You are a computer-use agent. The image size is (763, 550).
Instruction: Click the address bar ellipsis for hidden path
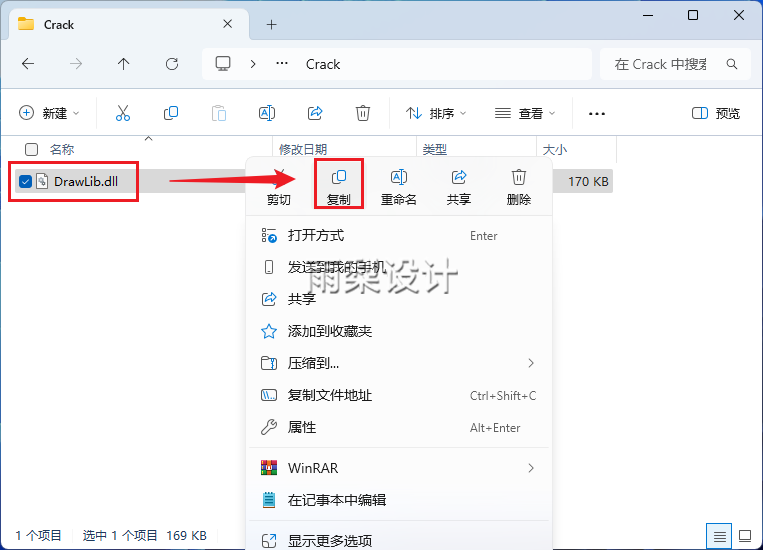point(282,63)
